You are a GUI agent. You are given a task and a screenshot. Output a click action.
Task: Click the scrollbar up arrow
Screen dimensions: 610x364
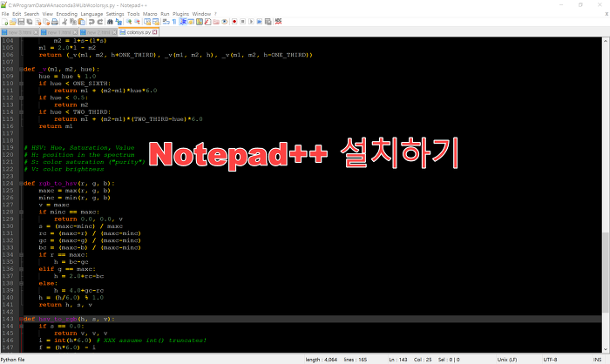[x=606, y=40]
